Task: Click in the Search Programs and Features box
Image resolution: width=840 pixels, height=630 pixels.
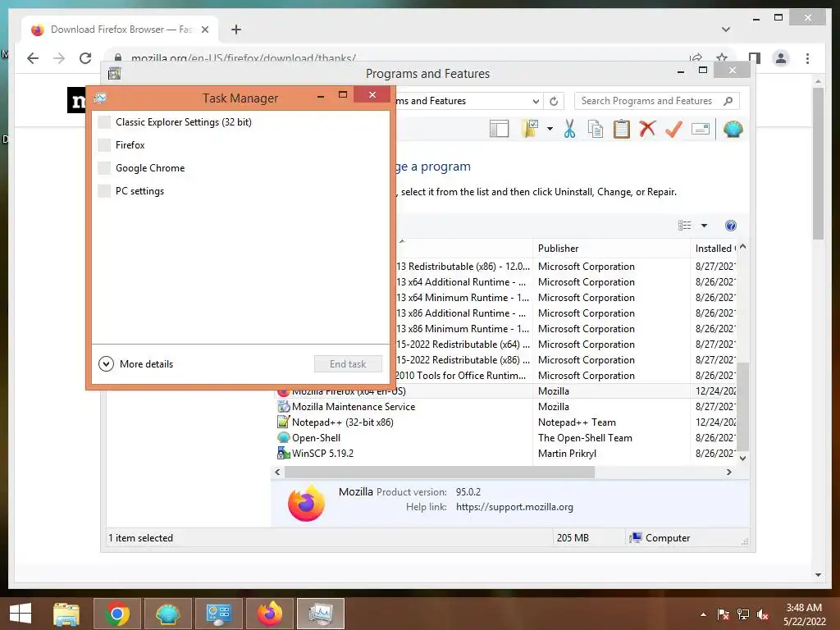Action: [647, 101]
